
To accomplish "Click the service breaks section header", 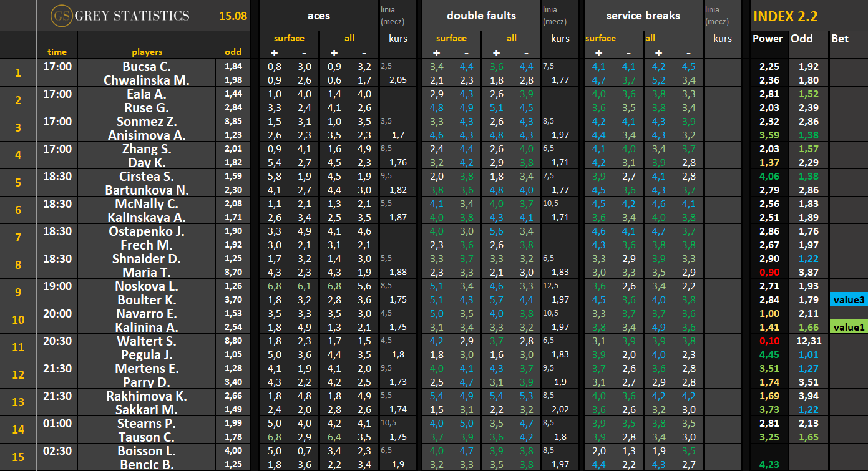I will click(x=643, y=16).
